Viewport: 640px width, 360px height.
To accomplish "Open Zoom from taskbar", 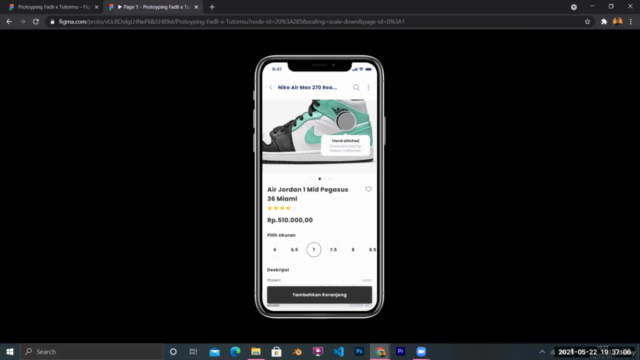I will point(421,351).
